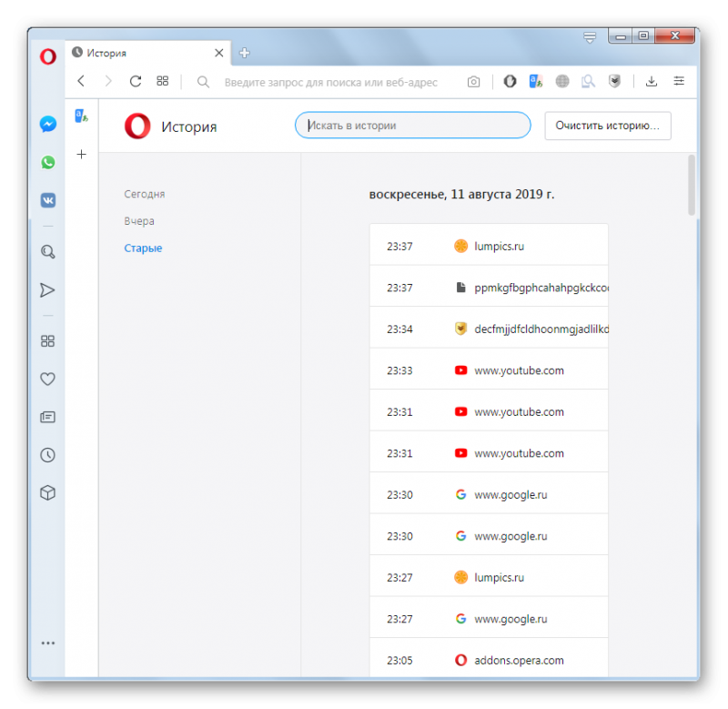
Task: Open lumpics.ru entry at 23:27
Action: (489, 576)
